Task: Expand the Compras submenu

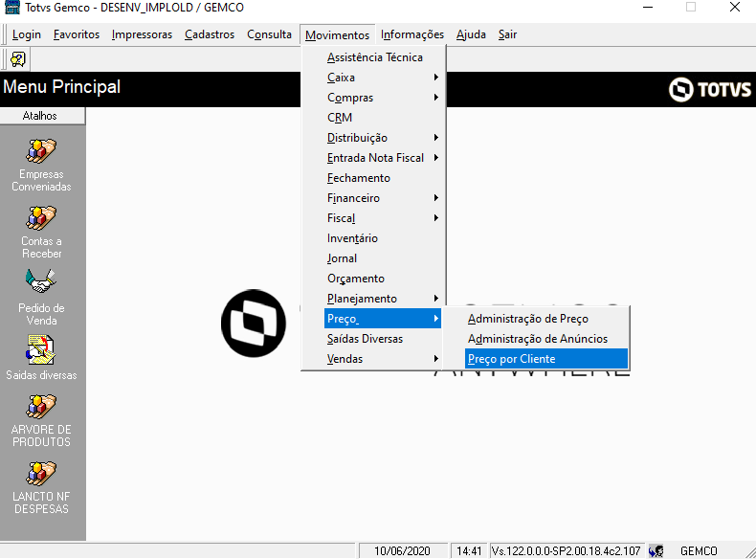Action: click(x=383, y=98)
